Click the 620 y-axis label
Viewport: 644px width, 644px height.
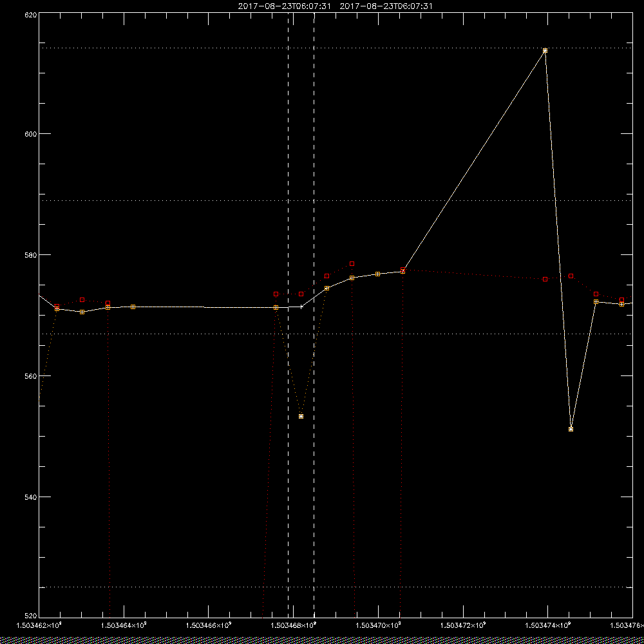point(31,14)
